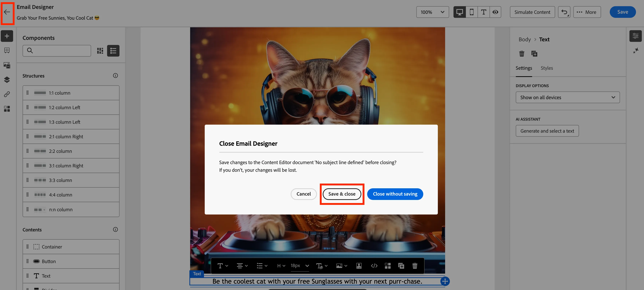Screen dimensions: 644x290
Task: Click the AI sparkle icon on right rail
Action: pyautogui.click(x=635, y=51)
